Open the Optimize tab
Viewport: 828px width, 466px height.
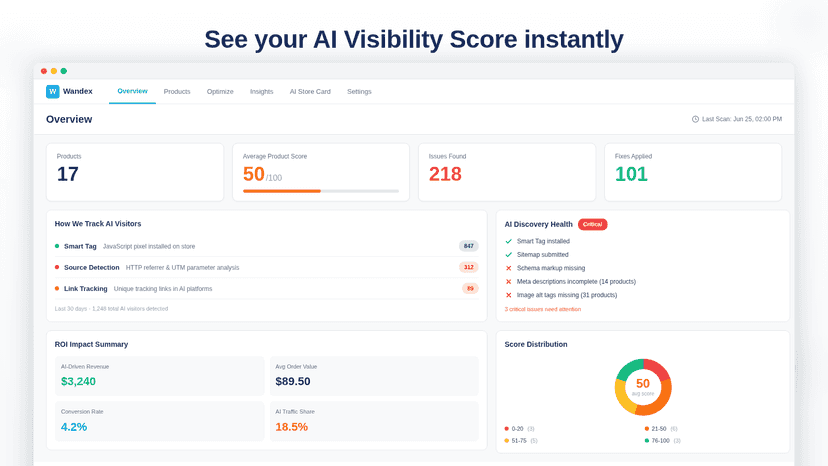coord(220,91)
